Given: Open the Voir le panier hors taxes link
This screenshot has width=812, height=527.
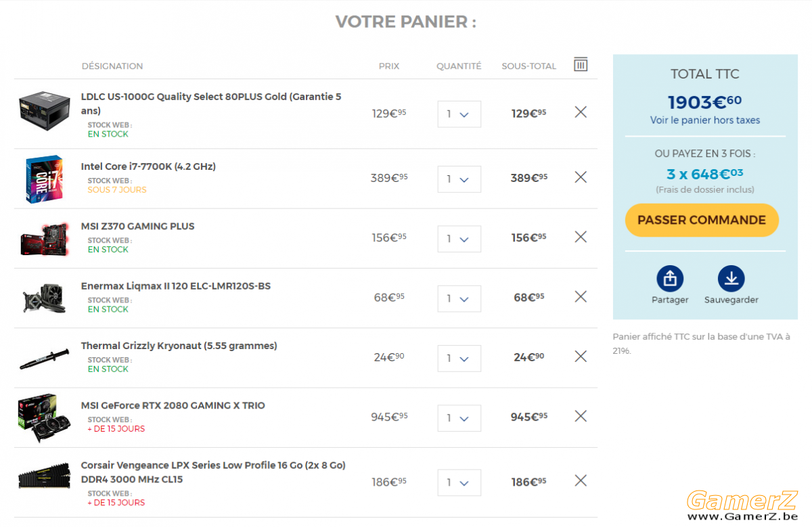Looking at the screenshot, I should (705, 120).
